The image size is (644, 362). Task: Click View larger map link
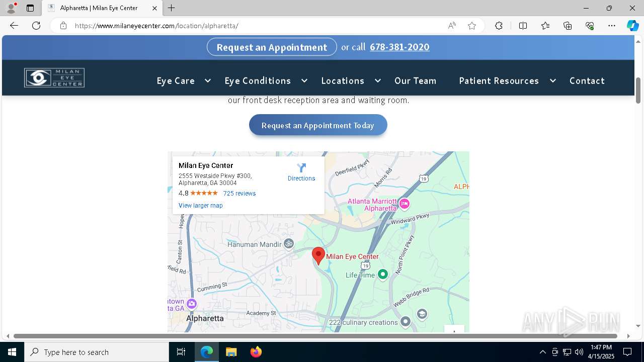point(200,206)
